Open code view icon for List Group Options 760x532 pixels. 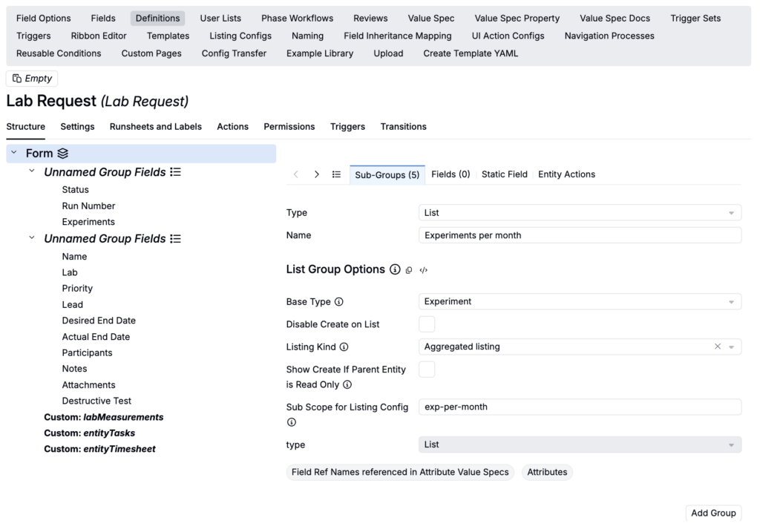coord(424,270)
